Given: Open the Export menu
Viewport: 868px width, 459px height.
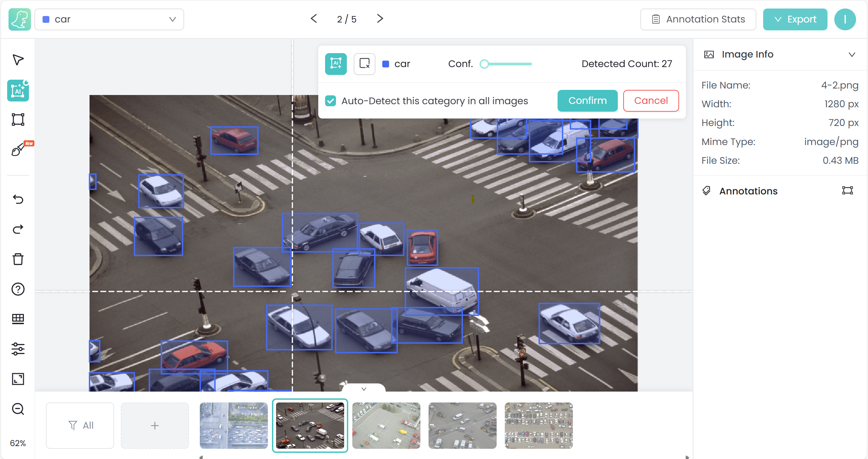Looking at the screenshot, I should [x=795, y=19].
